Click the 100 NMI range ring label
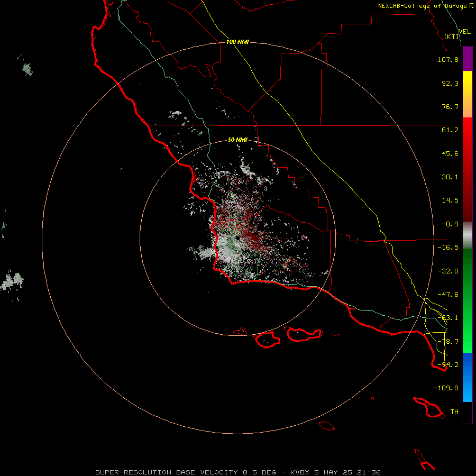The width and height of the screenshot is (476, 476). pyautogui.click(x=237, y=42)
